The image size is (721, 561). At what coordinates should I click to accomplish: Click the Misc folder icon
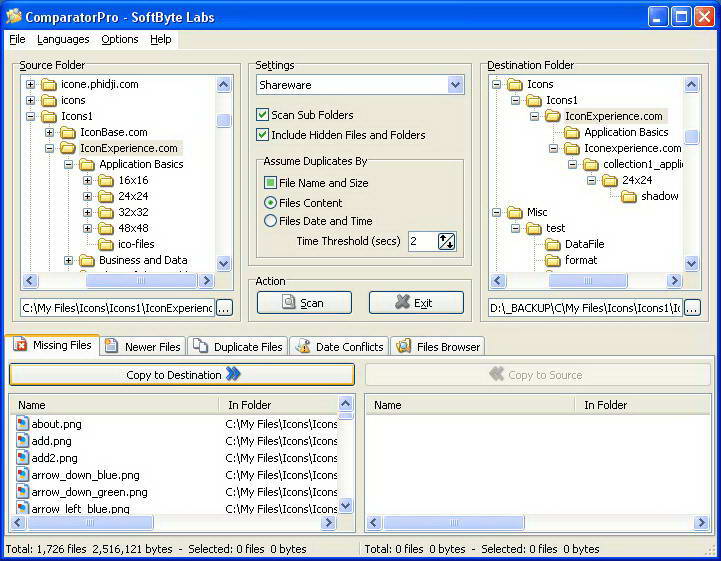click(x=515, y=212)
